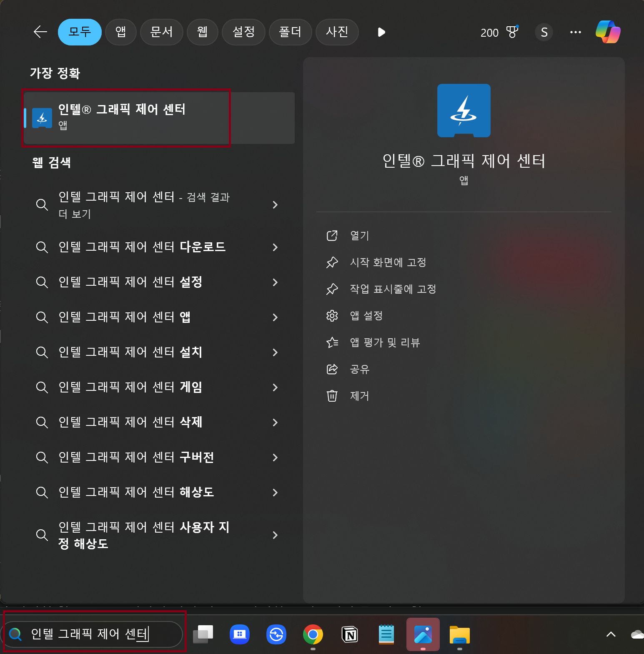Switch to the 사진 filter tab
Screen dimensions: 644x654
337,32
